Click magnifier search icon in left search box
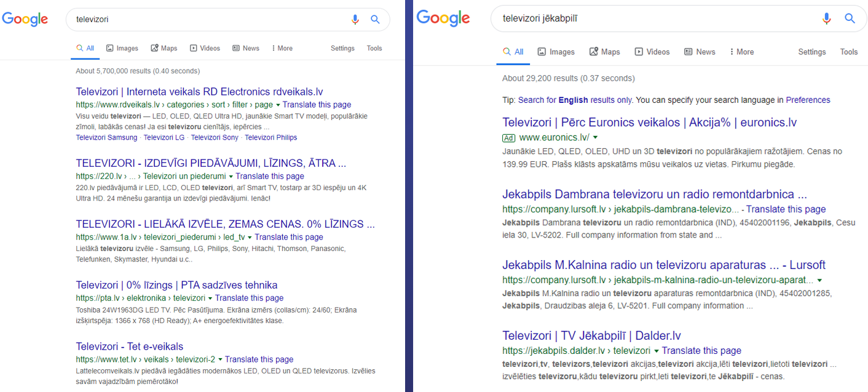The image size is (868, 392). point(375,20)
